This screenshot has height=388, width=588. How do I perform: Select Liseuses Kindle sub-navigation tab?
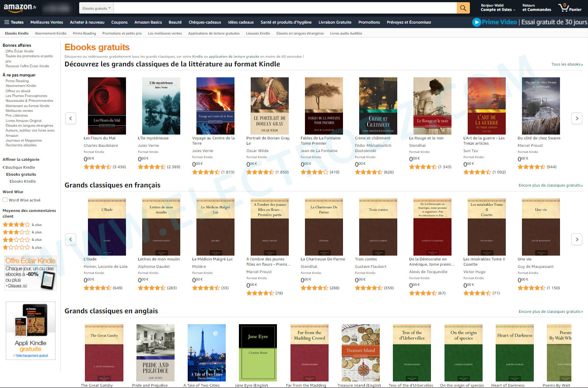[258, 33]
